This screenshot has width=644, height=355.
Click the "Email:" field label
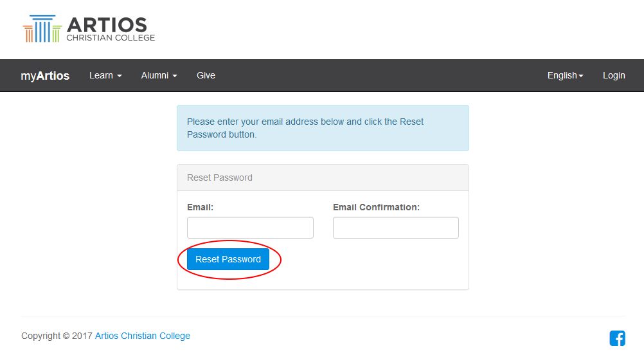(201, 207)
